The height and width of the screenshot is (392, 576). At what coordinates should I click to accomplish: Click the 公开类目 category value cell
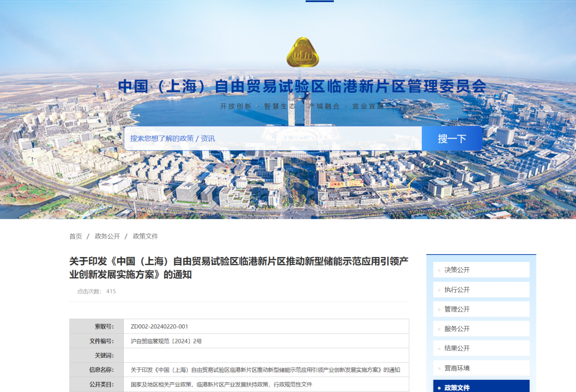pyautogui.click(x=221, y=384)
